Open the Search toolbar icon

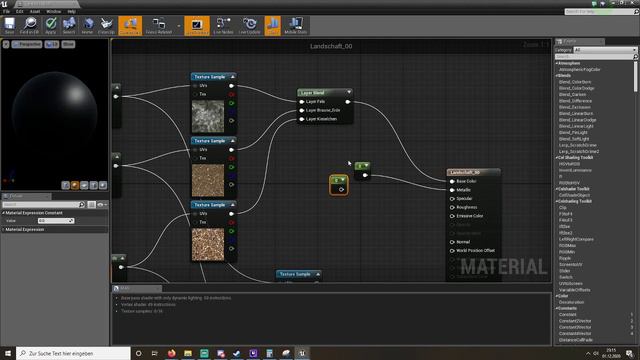pyautogui.click(x=69, y=26)
